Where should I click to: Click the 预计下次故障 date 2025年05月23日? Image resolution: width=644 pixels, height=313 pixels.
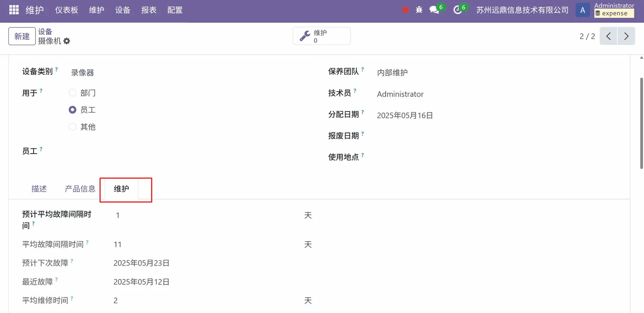(141, 263)
